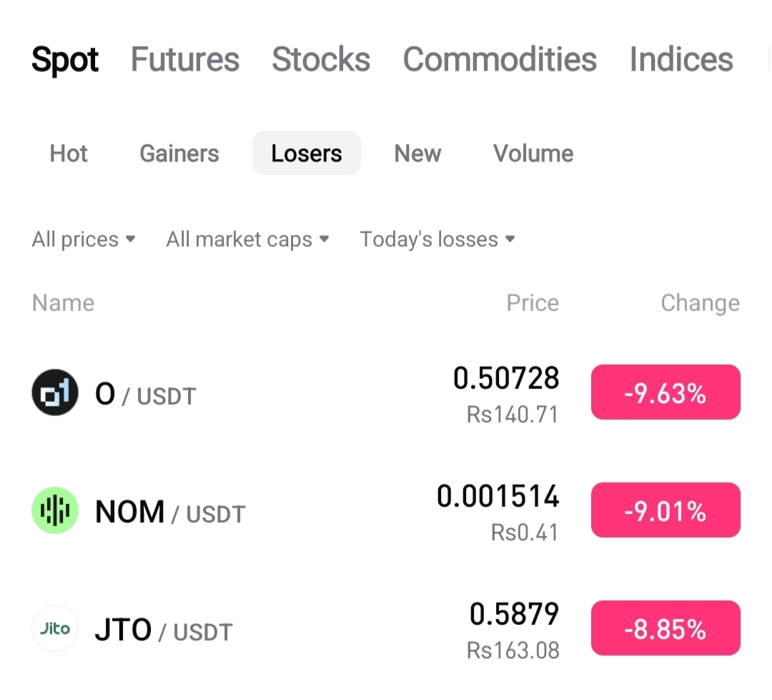Show the New listings chip
The height and width of the screenshot is (700, 772).
click(x=417, y=153)
